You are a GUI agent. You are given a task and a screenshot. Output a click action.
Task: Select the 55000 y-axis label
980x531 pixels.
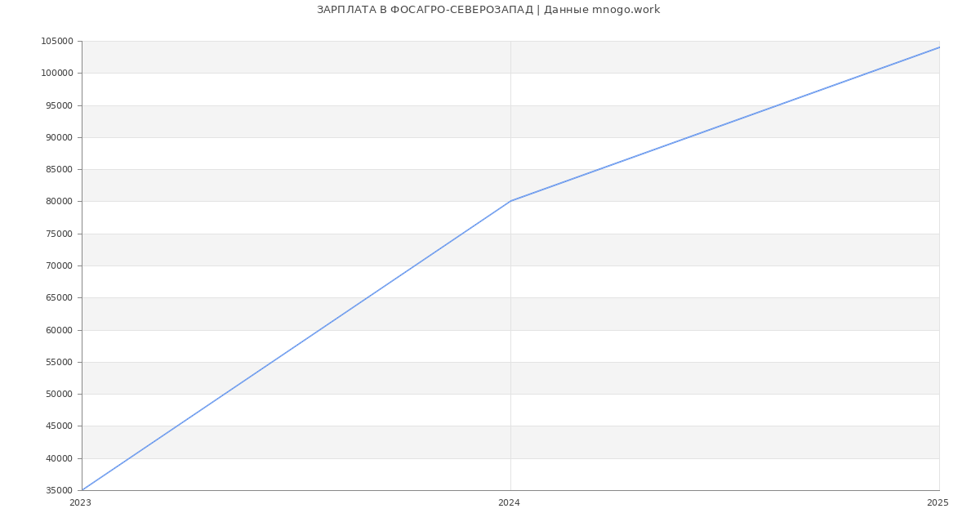59,362
